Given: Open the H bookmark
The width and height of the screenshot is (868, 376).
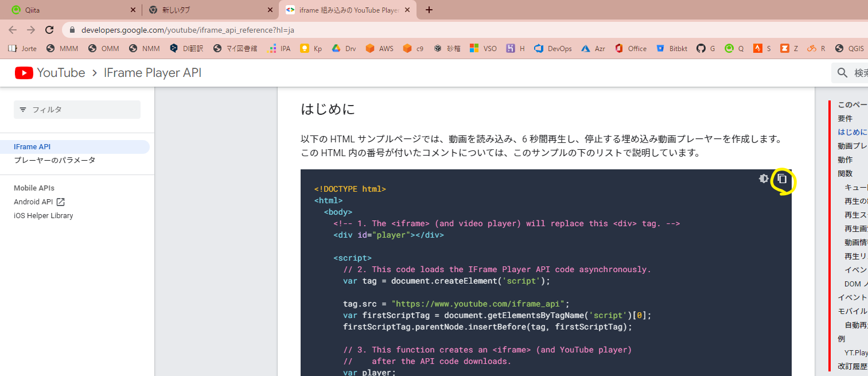Looking at the screenshot, I should pos(516,49).
